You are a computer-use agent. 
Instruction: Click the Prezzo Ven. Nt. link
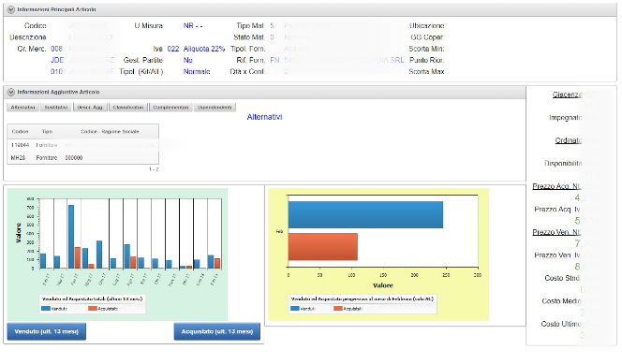click(x=556, y=232)
